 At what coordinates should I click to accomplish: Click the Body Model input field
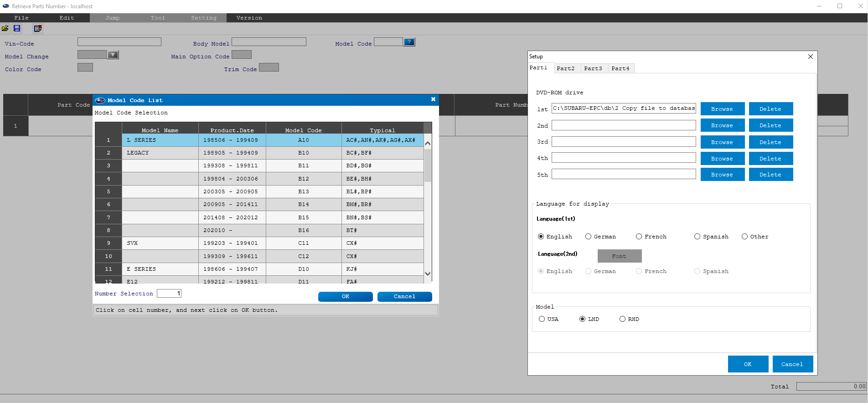[x=269, y=42]
